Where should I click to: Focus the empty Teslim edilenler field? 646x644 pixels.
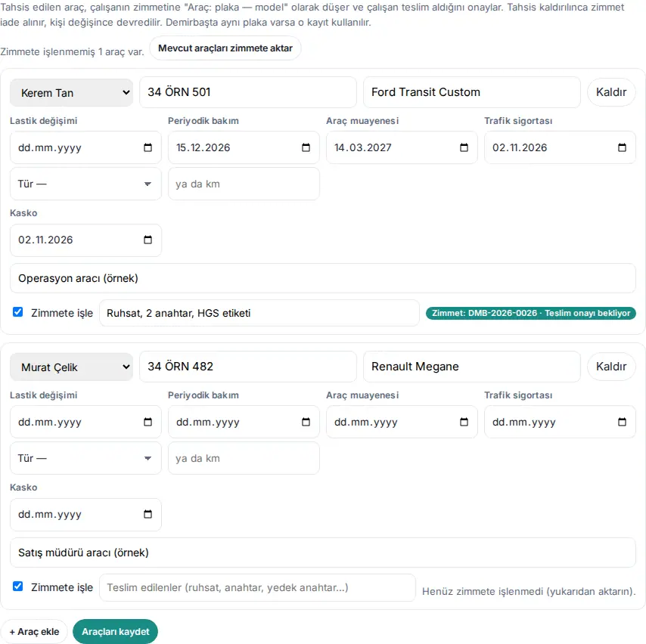tap(257, 587)
